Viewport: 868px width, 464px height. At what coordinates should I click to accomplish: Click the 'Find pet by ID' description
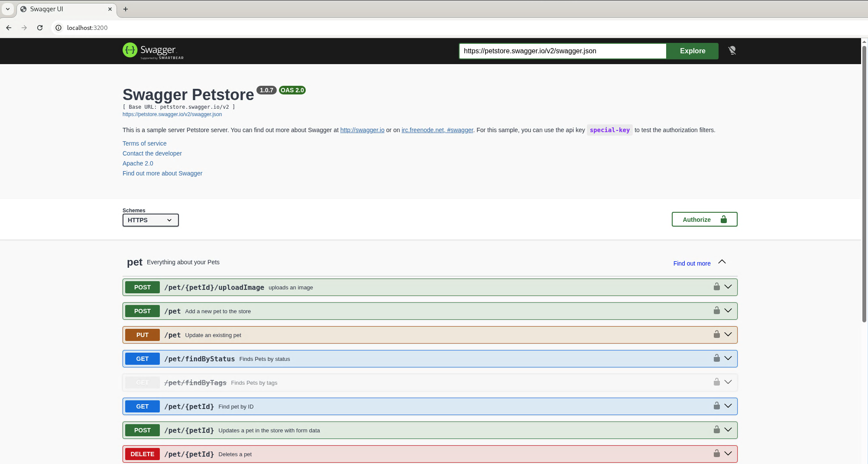point(236,406)
